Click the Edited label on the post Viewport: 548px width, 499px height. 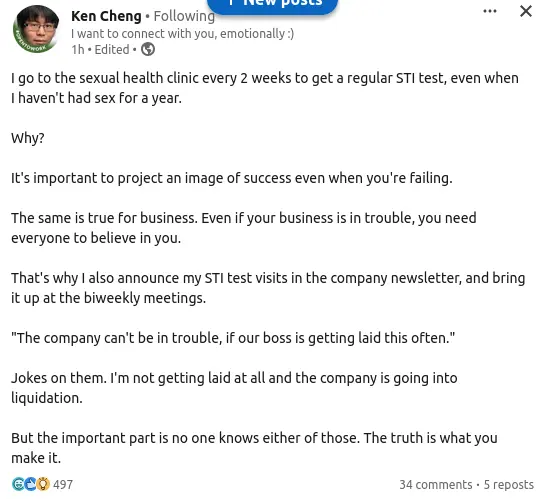click(x=112, y=50)
